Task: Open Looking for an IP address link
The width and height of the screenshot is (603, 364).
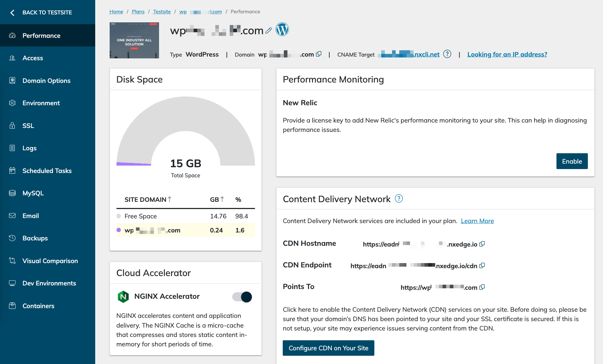Action: click(x=507, y=54)
